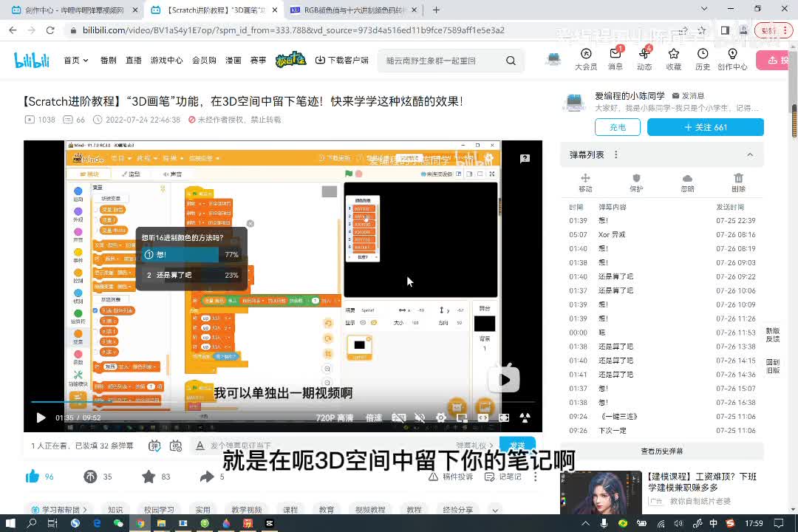
Task: Open the 弹幕礼仪 etiquette link
Action: pos(474,446)
